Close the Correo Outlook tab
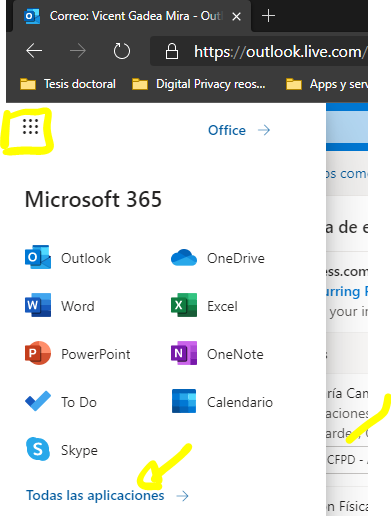Image resolution: width=391 pixels, height=516 pixels. [x=236, y=16]
